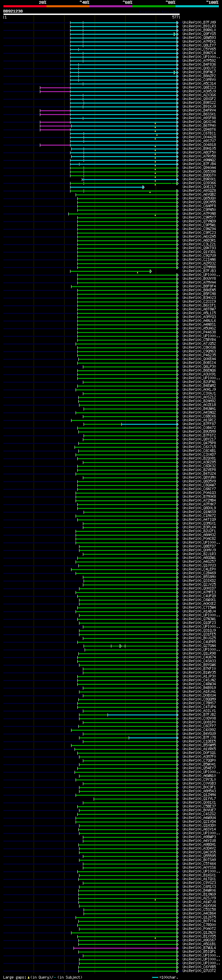This screenshot has width=222, height=980.
Task: Click the white query length bar
Action: 92,15
